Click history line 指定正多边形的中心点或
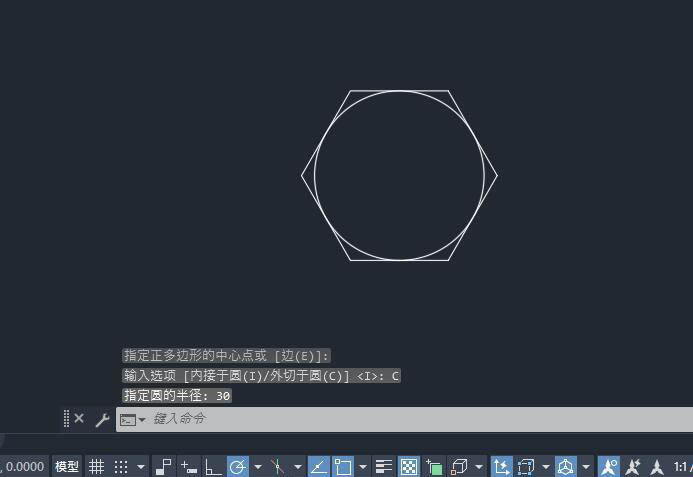This screenshot has height=477, width=693. (x=226, y=356)
